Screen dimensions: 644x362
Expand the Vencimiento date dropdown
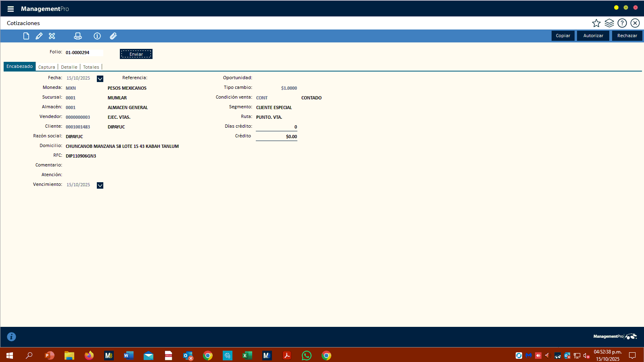pos(100,185)
